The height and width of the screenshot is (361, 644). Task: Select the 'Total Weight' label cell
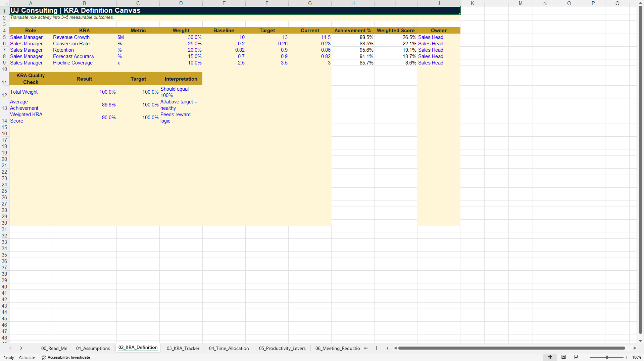(x=31, y=92)
